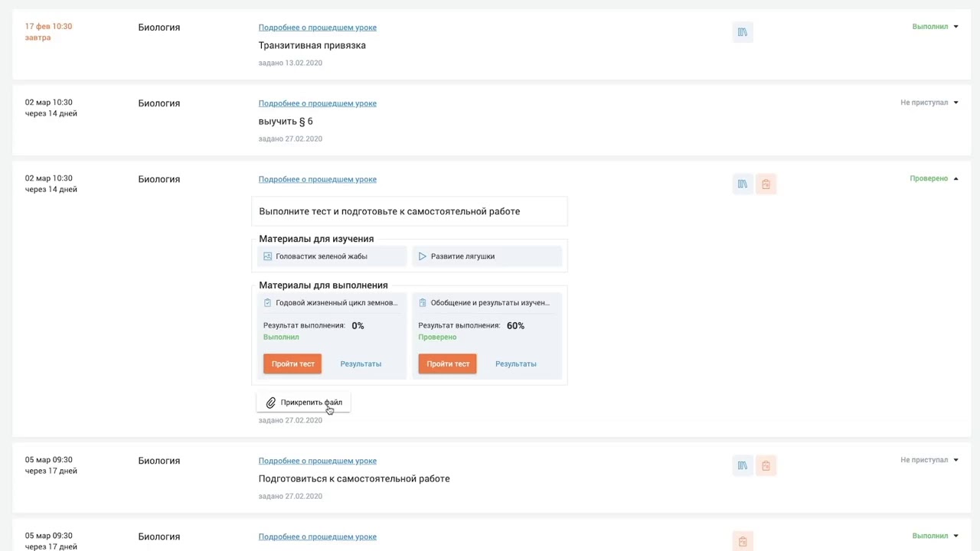Open the 'Головастик зеленой жабы' image material
980x551 pixels.
pos(321,256)
